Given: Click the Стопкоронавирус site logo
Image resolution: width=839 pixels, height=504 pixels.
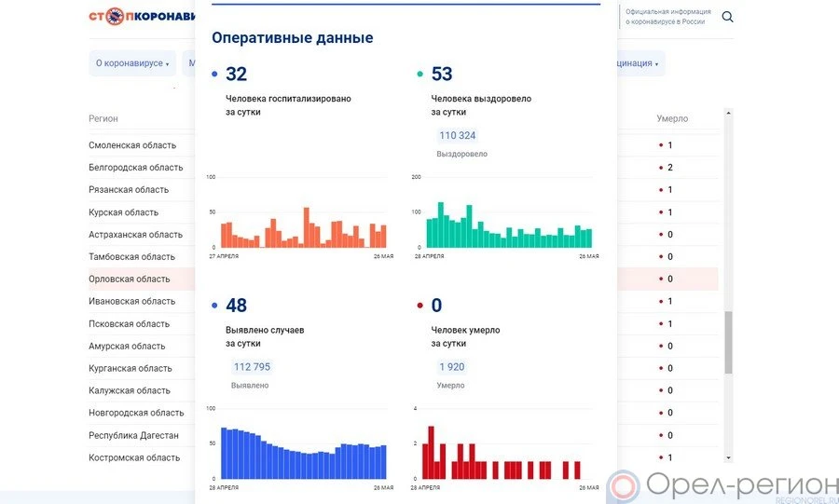Looking at the screenshot, I should [x=142, y=17].
